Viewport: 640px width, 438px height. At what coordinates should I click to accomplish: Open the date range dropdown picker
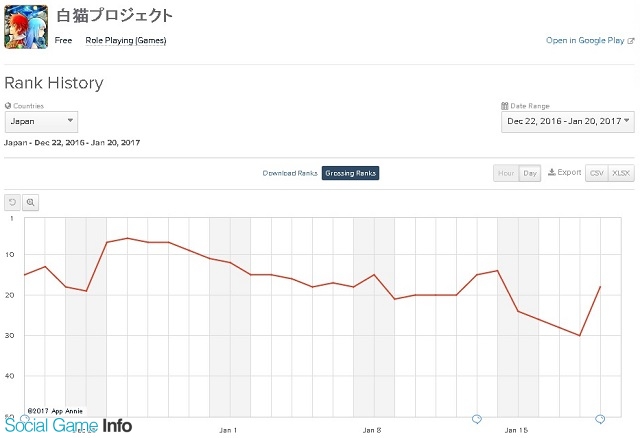tap(568, 122)
